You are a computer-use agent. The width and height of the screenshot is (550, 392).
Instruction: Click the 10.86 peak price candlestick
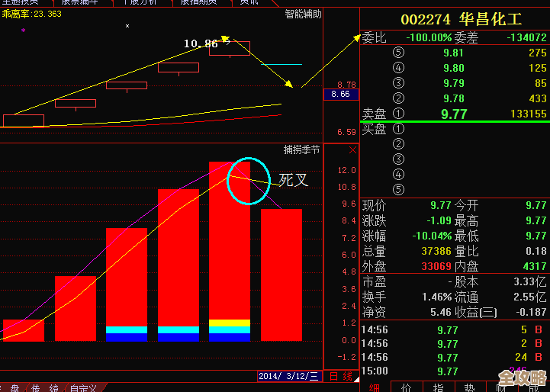(x=229, y=48)
